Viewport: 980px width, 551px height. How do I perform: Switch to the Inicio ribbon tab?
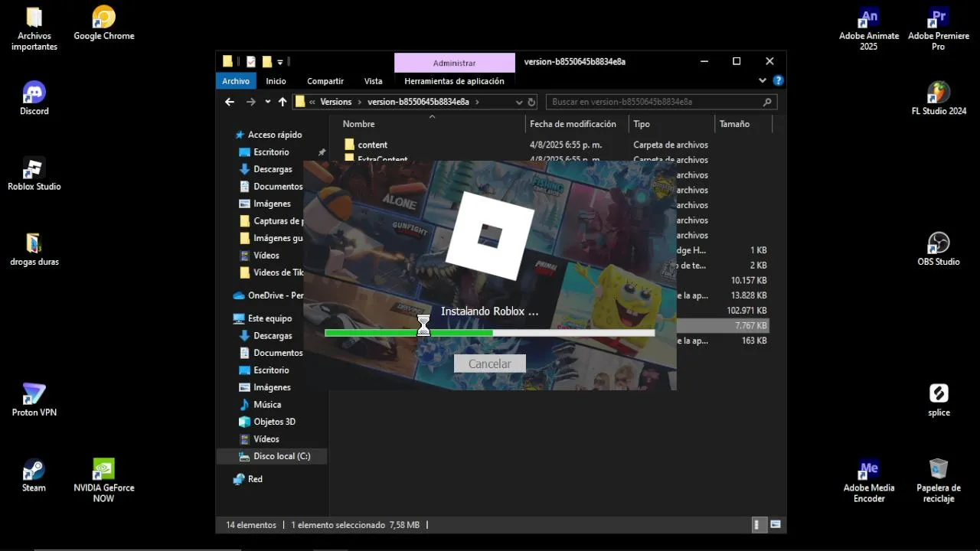click(x=276, y=81)
